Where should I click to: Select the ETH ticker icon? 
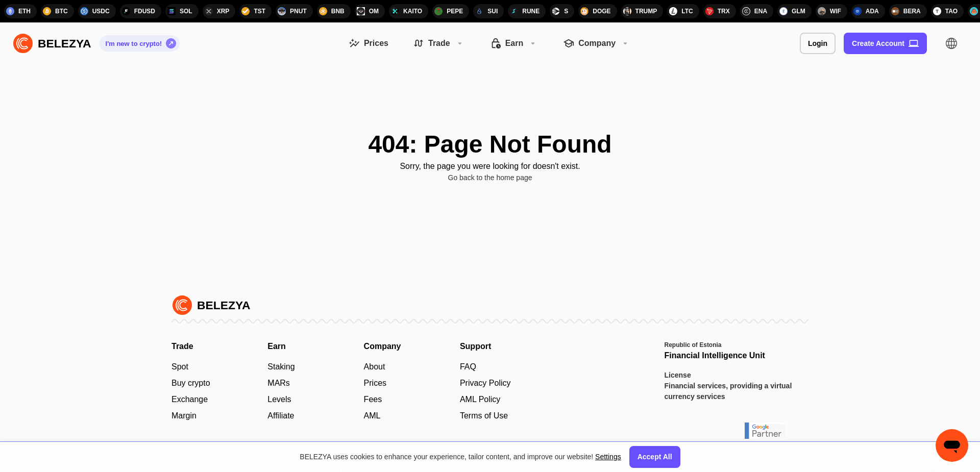[10, 11]
